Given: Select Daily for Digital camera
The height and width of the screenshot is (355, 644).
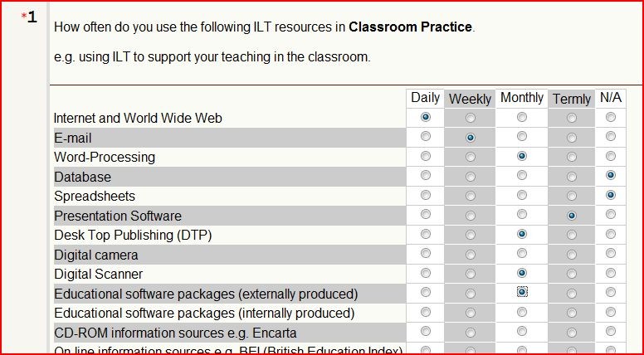Looking at the screenshot, I should coord(426,253).
